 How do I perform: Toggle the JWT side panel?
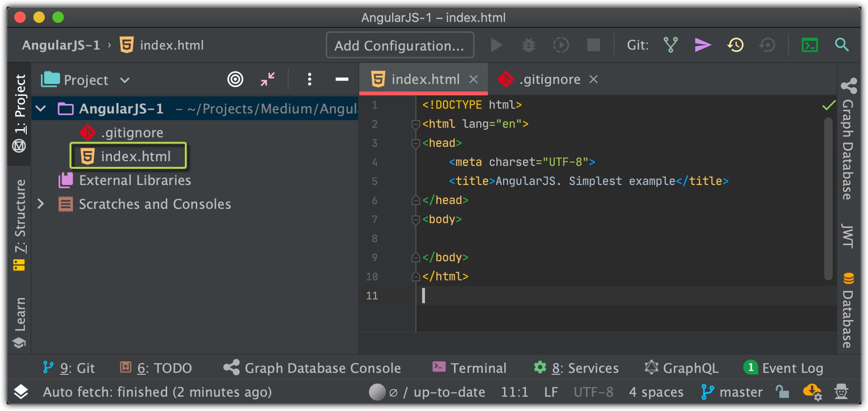click(x=848, y=236)
